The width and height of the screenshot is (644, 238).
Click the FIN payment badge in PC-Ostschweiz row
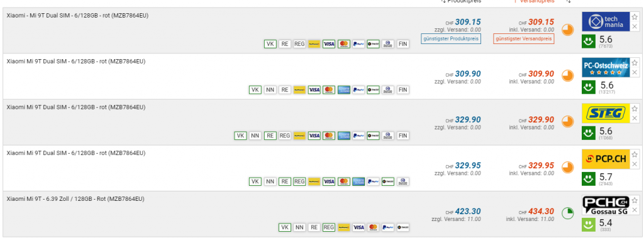tap(403, 89)
